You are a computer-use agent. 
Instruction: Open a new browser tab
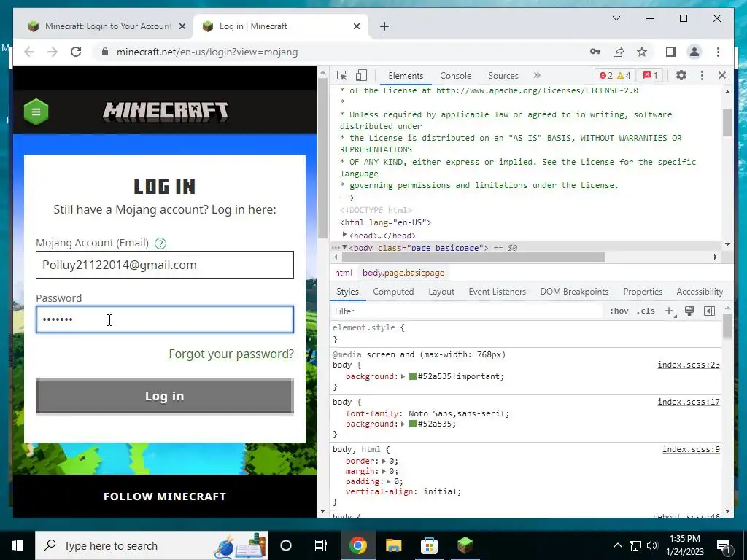tap(384, 26)
